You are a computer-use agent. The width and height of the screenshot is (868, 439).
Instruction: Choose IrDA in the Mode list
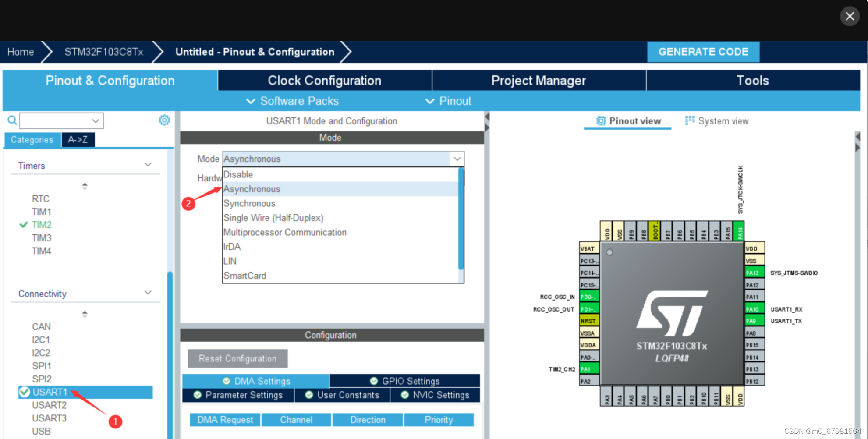340,247
